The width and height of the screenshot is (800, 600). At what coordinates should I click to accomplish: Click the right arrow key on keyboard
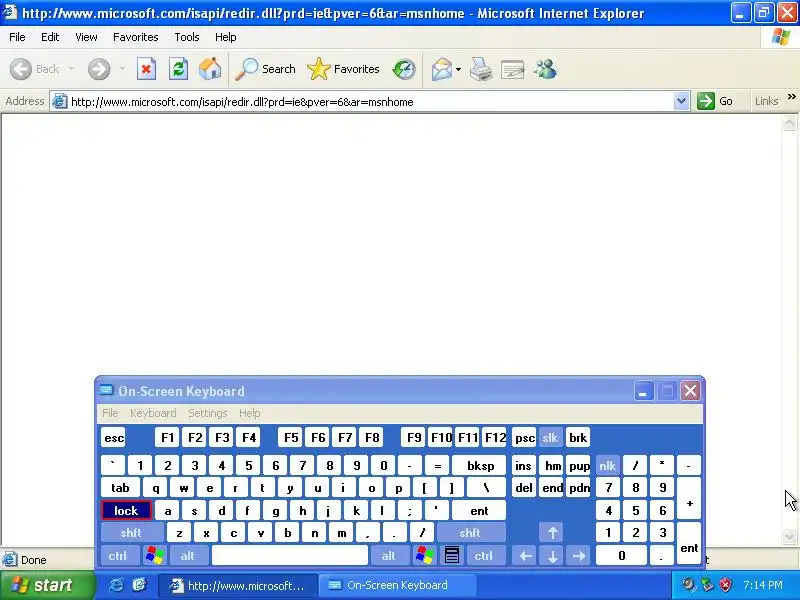click(x=579, y=555)
